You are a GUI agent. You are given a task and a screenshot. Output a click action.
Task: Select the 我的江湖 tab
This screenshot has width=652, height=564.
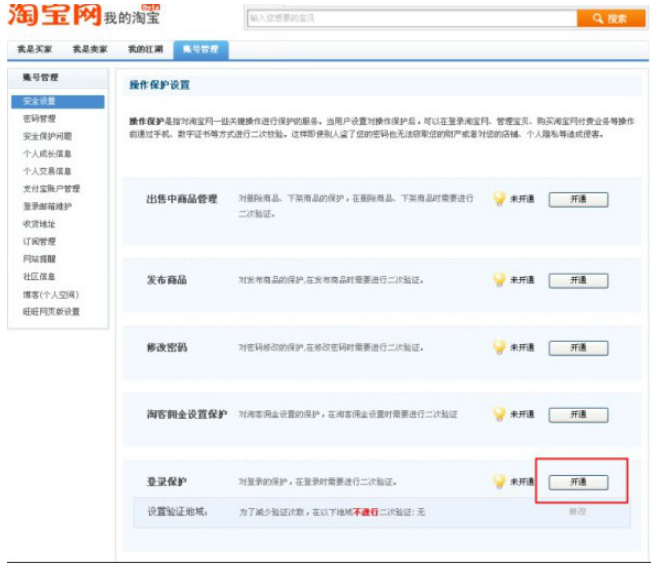(144, 49)
